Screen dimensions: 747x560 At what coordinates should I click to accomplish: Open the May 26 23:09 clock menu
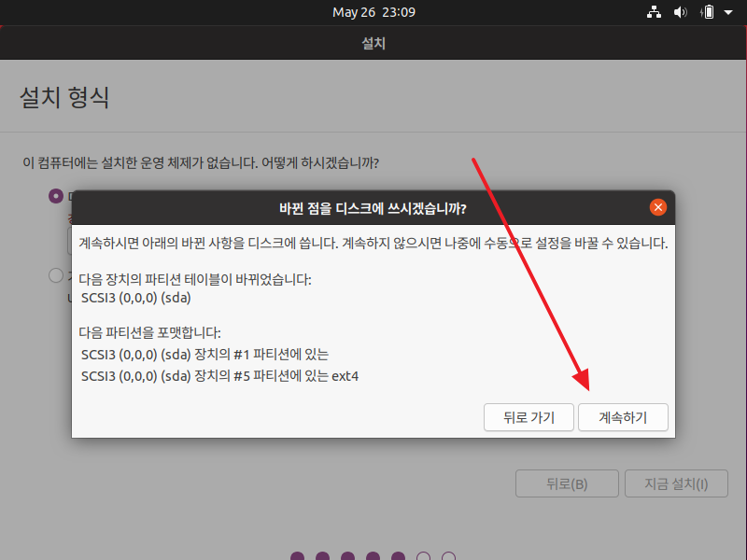(373, 12)
